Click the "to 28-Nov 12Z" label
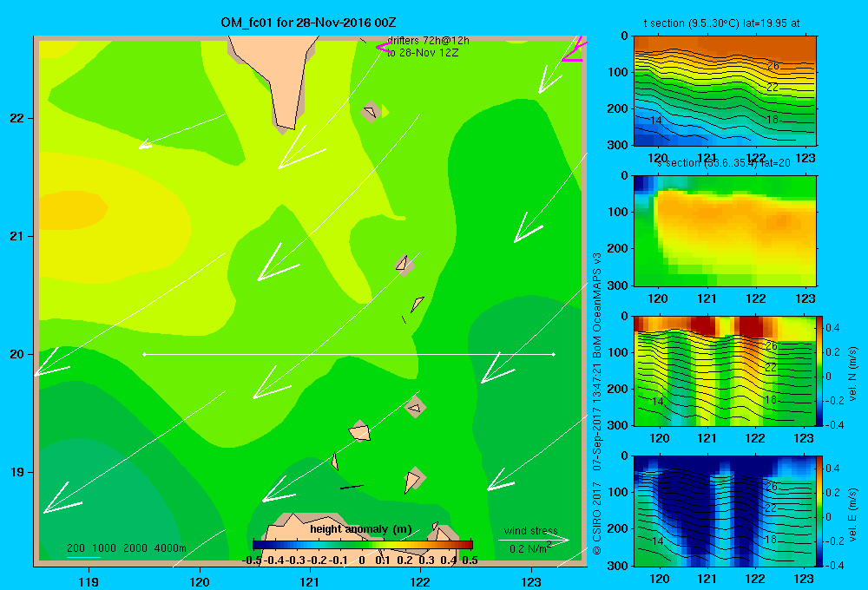 tap(423, 53)
